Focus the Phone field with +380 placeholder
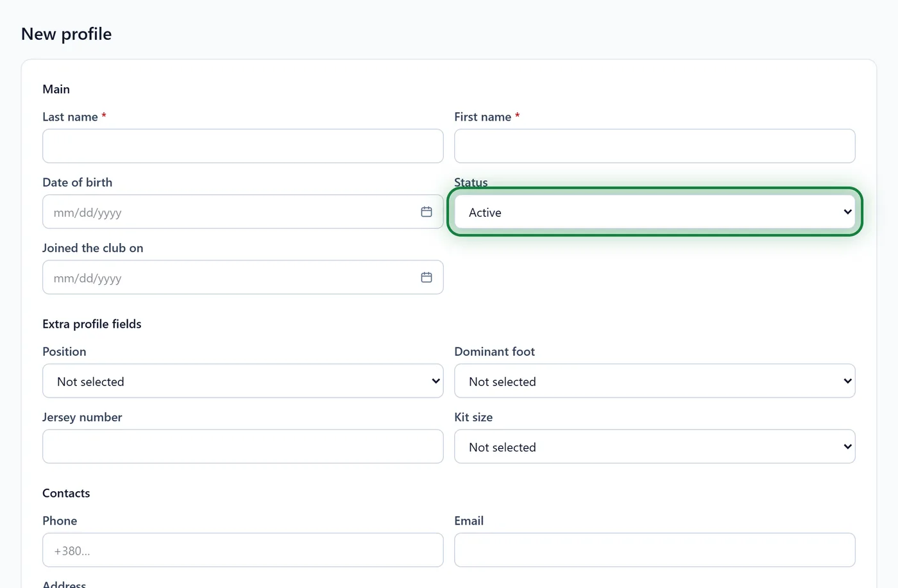This screenshot has height=588, width=898. pos(243,550)
